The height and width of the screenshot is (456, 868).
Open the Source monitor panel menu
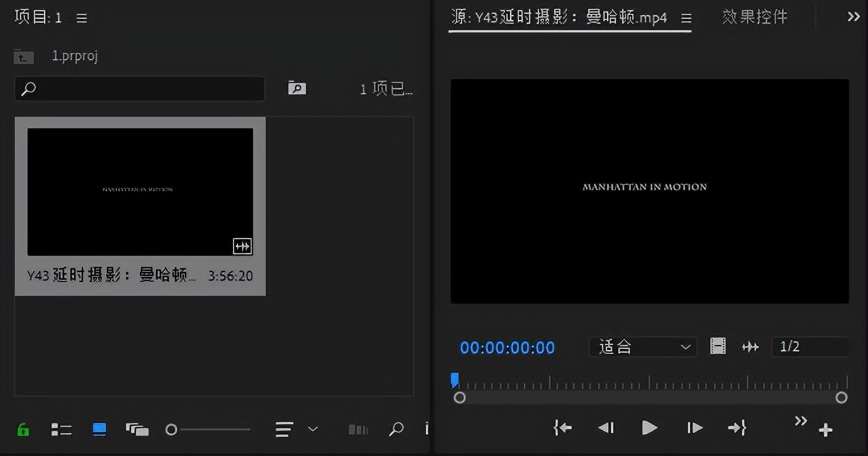[686, 18]
